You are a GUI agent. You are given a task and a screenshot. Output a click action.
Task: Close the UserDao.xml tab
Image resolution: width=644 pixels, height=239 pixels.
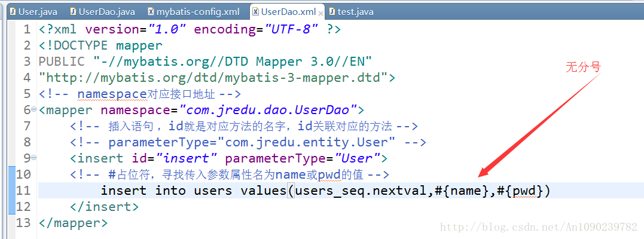[x=321, y=13]
